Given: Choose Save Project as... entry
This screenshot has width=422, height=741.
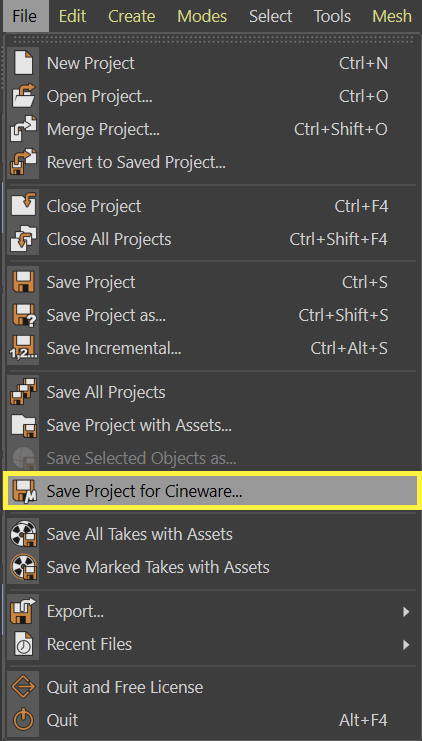Looking at the screenshot, I should [x=212, y=315].
